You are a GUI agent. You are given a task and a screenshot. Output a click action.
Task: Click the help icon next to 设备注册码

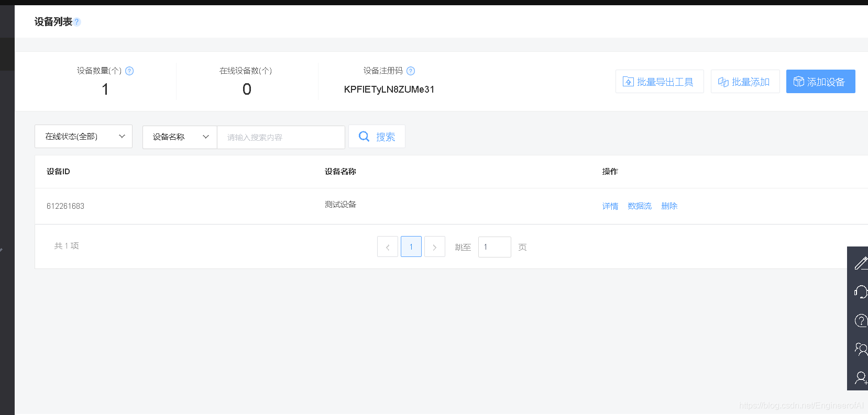[x=411, y=71]
